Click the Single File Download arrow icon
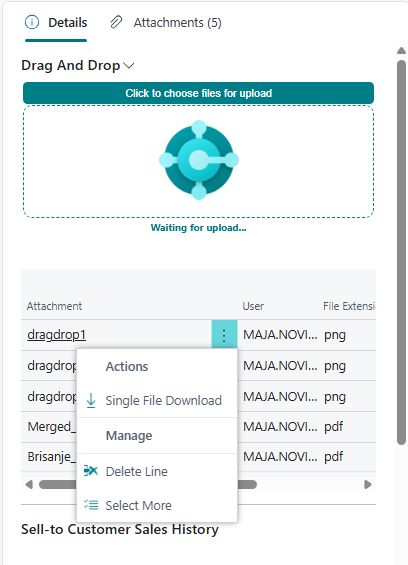 [91, 400]
